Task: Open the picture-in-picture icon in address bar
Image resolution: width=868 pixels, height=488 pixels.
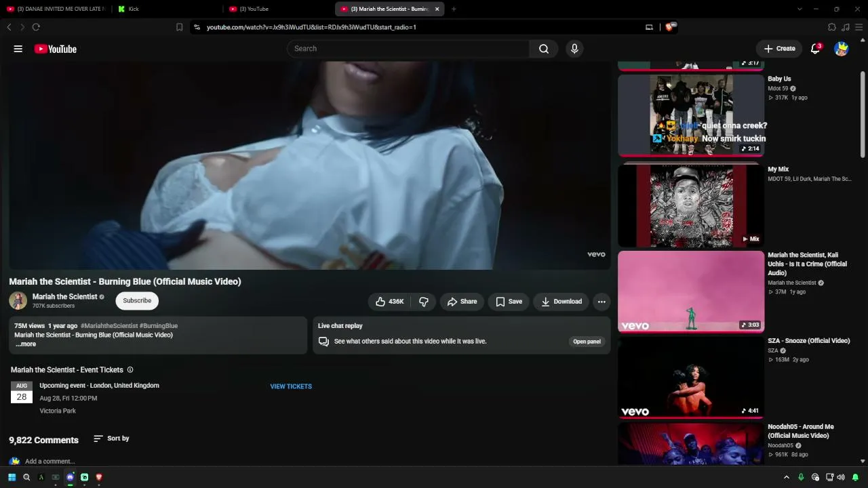Action: (x=649, y=27)
